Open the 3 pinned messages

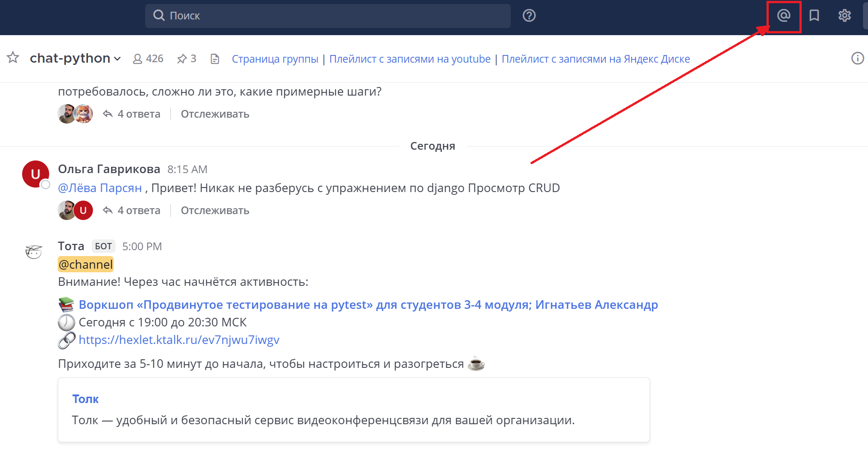[x=187, y=59]
